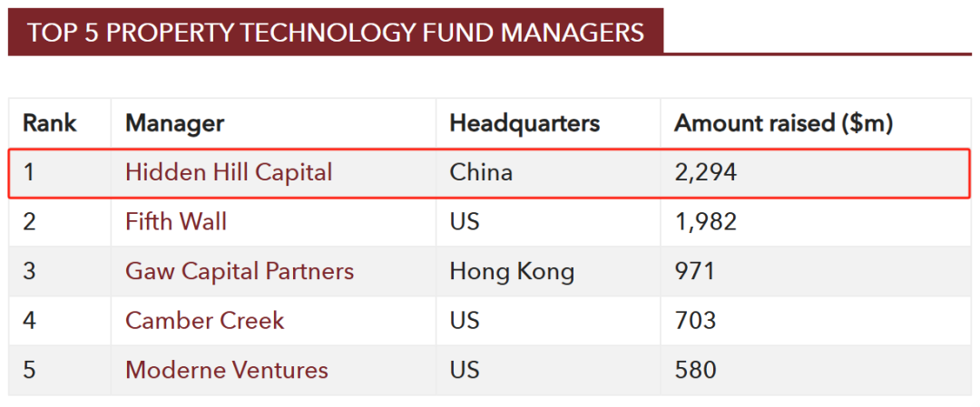The image size is (980, 407).
Task: Select the 1,982 amount cell
Action: click(x=706, y=222)
